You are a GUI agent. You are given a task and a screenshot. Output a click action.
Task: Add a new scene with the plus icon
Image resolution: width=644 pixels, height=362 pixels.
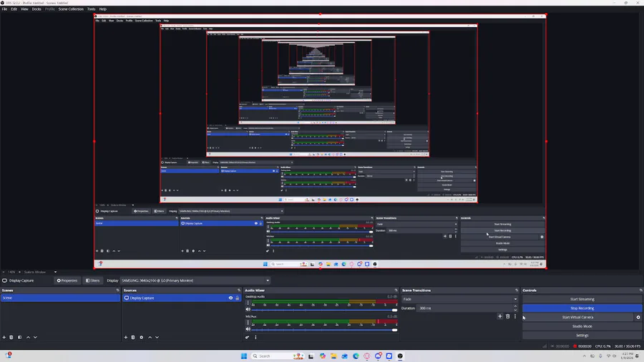pos(4,338)
